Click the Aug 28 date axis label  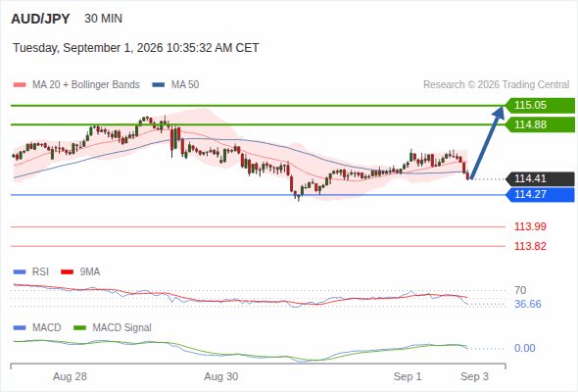[70, 377]
